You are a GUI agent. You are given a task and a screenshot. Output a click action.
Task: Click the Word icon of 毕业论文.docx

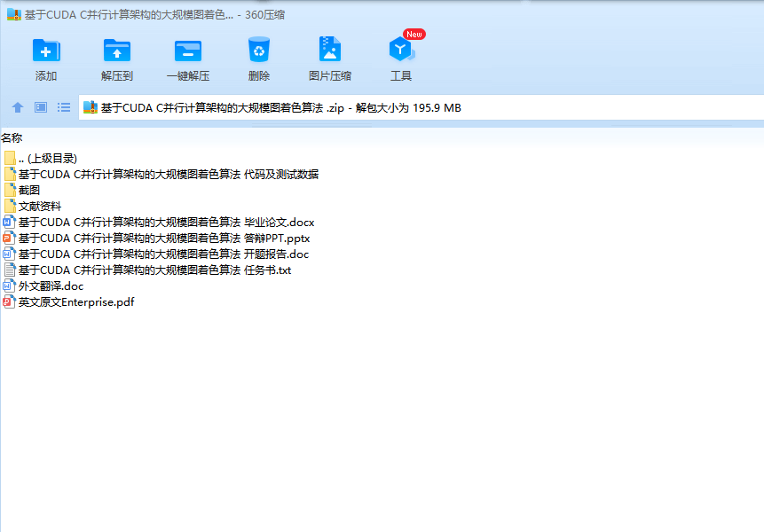coord(9,222)
